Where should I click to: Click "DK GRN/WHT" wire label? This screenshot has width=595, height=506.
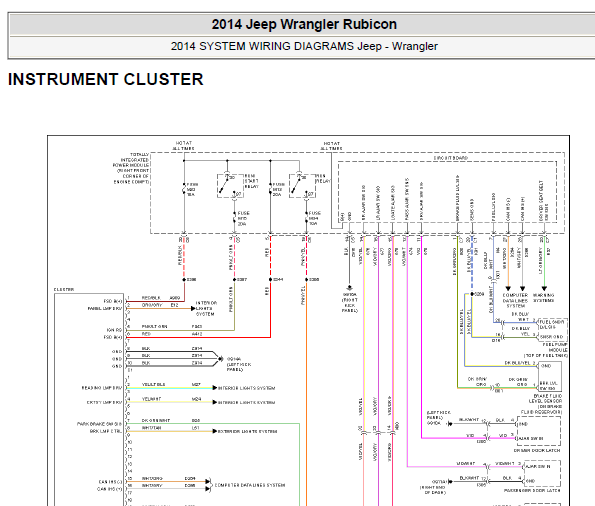click(156, 420)
